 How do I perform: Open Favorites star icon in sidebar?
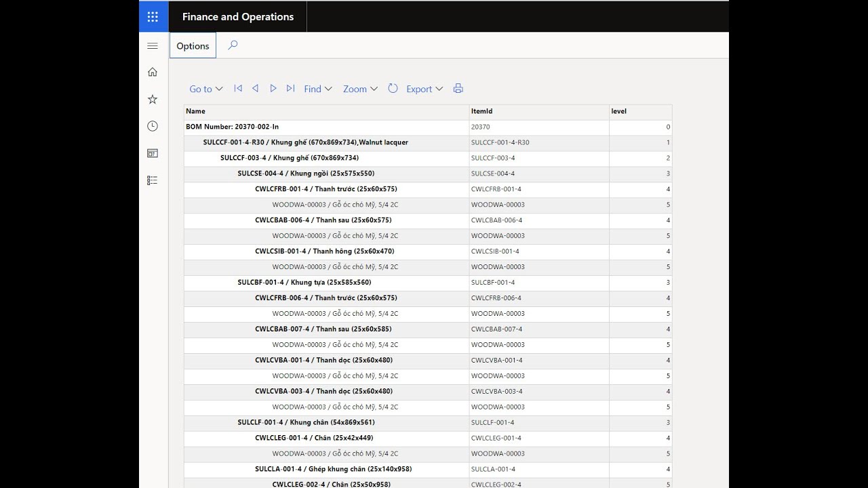[153, 99]
